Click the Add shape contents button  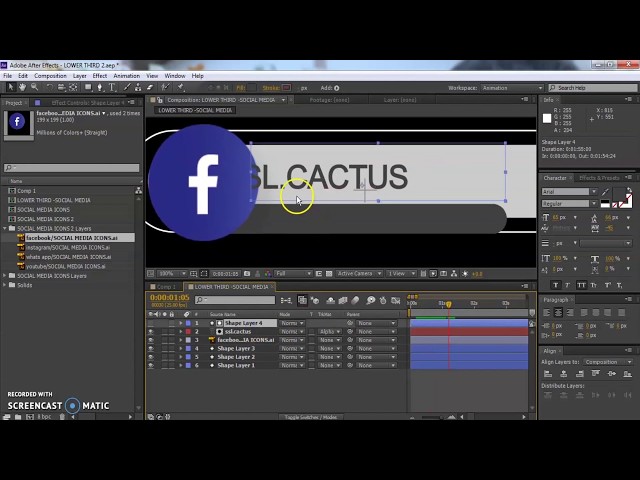tap(336, 88)
